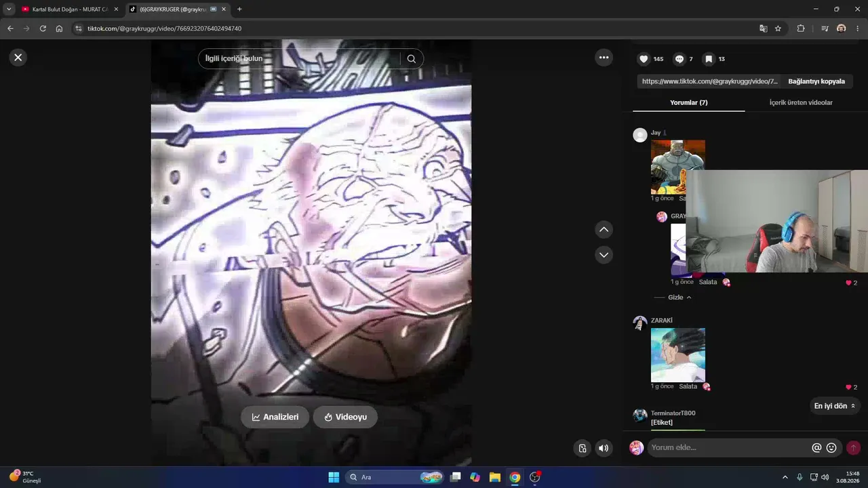This screenshot has width=868, height=488.
Task: Translate this page icon
Action: (764, 28)
